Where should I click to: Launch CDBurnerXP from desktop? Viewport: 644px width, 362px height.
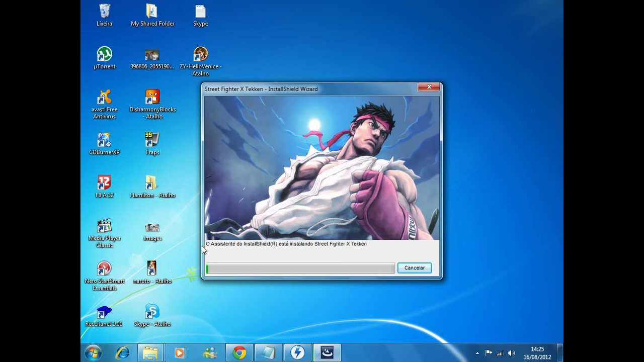coord(104,144)
